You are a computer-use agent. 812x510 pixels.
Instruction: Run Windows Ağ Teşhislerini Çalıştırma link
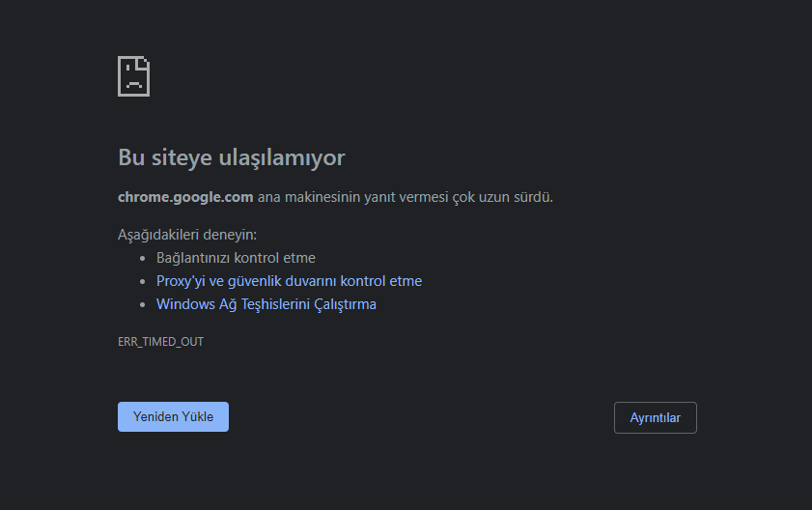pyautogui.click(x=266, y=304)
